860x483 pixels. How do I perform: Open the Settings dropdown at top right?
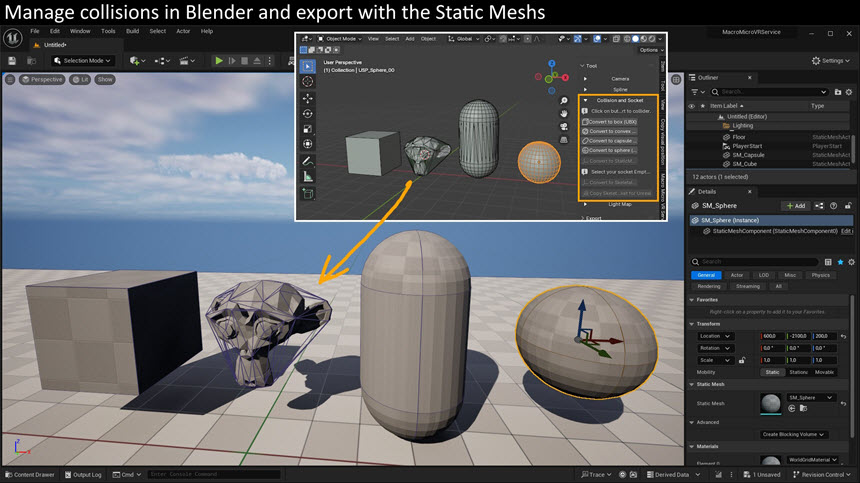pyautogui.click(x=830, y=61)
